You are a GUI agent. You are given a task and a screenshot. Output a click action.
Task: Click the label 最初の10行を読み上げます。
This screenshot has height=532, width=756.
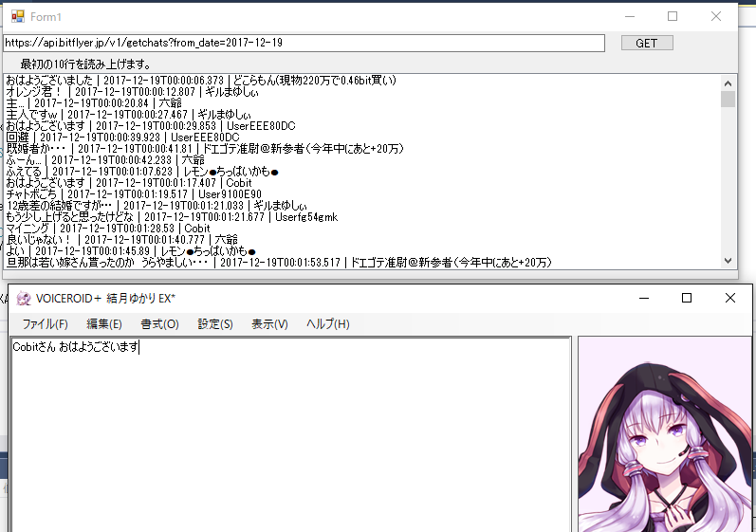coord(85,64)
